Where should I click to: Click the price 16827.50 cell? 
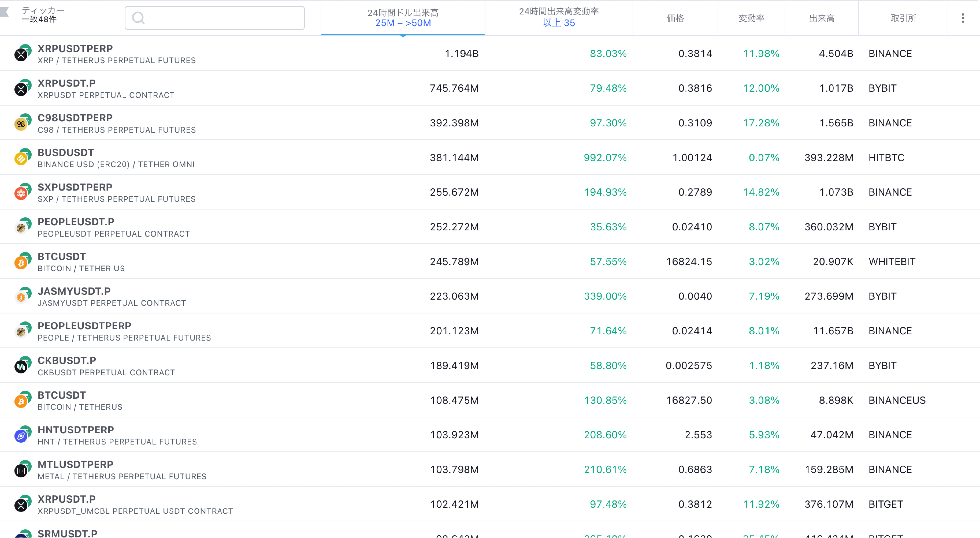689,400
